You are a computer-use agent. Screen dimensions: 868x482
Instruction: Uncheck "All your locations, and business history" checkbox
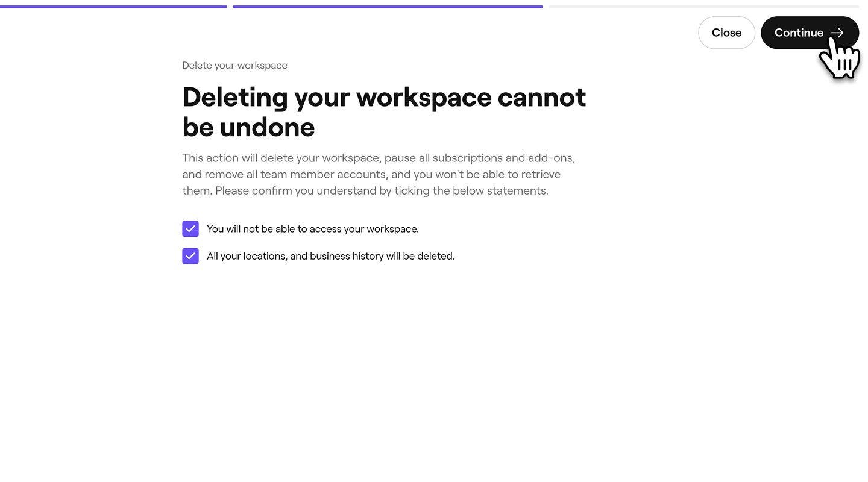point(190,256)
